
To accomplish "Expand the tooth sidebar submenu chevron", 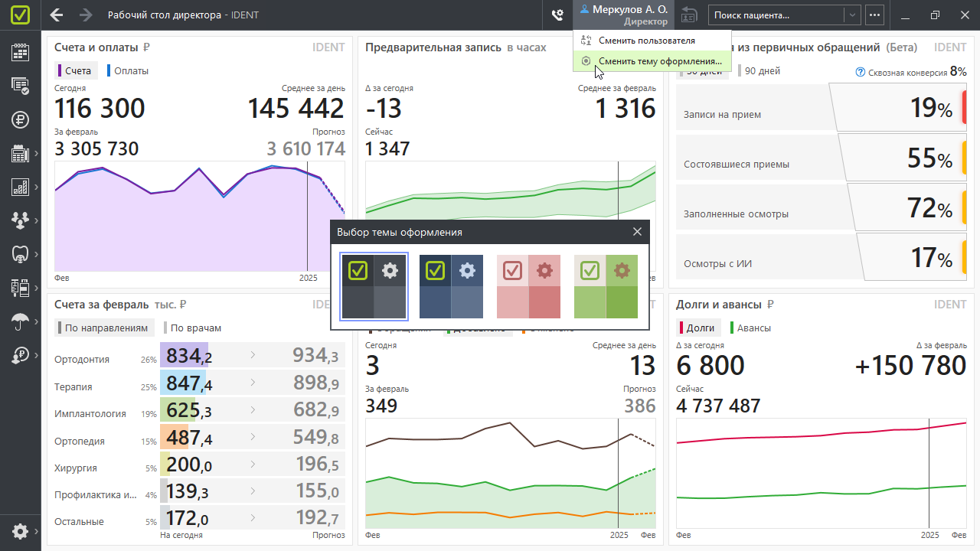I will [x=36, y=254].
